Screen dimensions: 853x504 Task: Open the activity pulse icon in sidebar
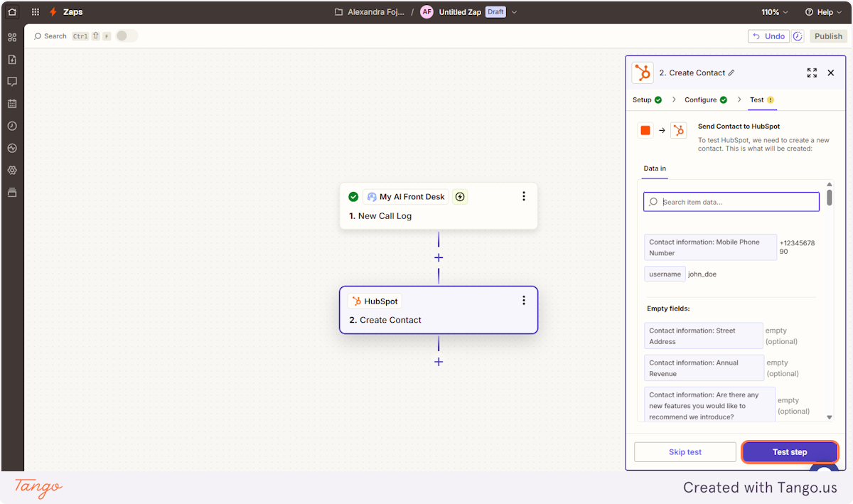[x=12, y=148]
